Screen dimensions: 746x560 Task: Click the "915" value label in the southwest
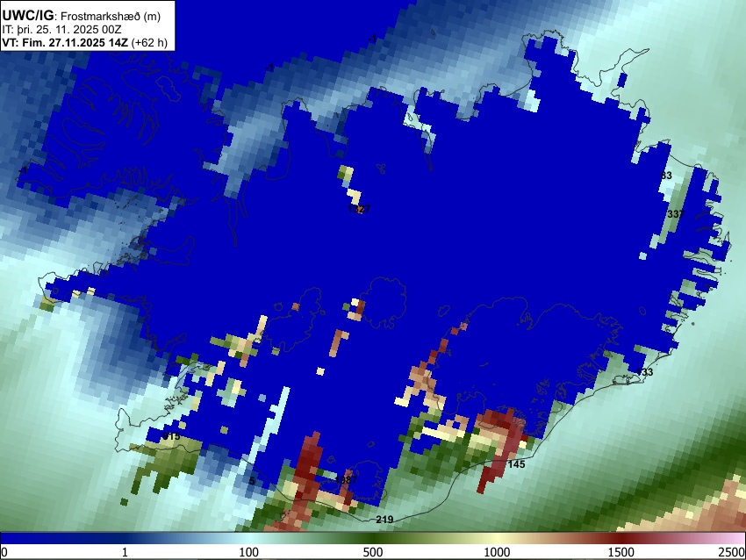point(172,436)
